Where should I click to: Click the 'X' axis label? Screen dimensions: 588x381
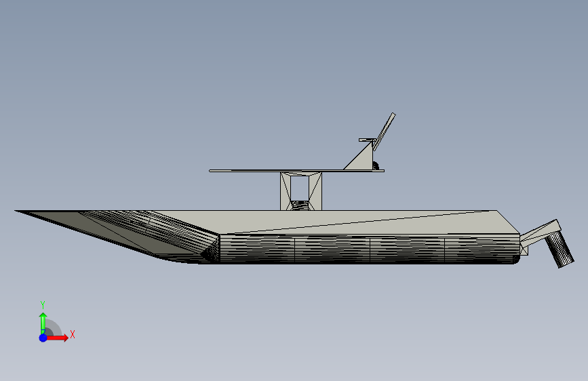pyautogui.click(x=73, y=334)
